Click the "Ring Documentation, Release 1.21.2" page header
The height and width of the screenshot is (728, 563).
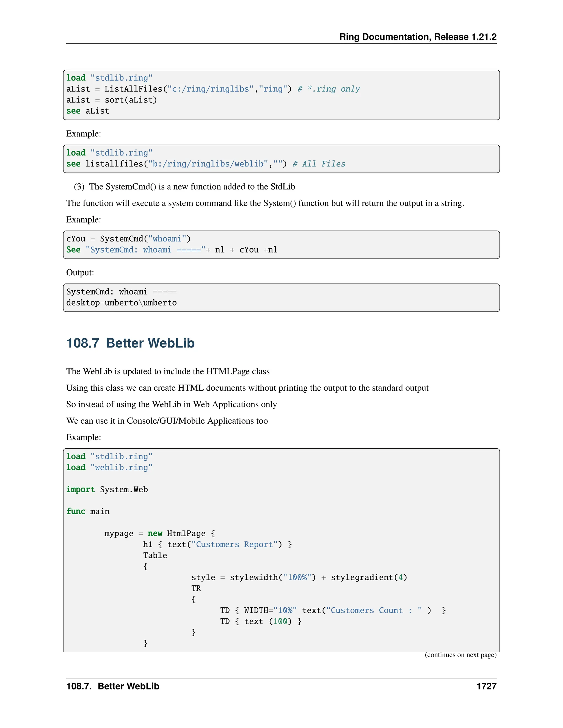pyautogui.click(x=418, y=37)
